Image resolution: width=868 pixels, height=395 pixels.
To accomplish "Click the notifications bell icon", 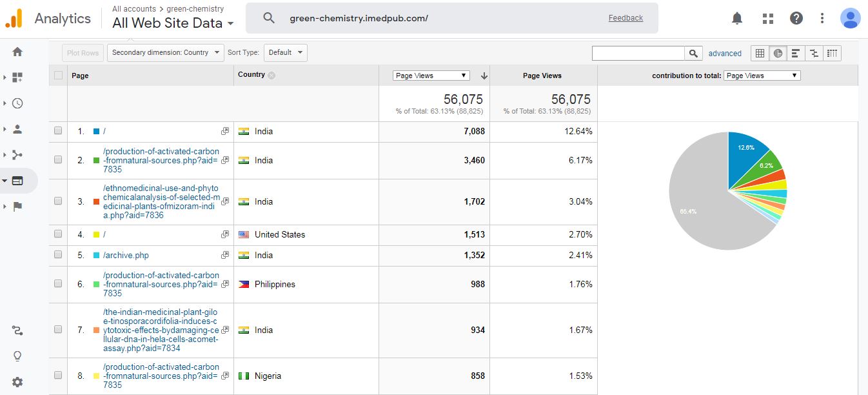I will pos(737,18).
